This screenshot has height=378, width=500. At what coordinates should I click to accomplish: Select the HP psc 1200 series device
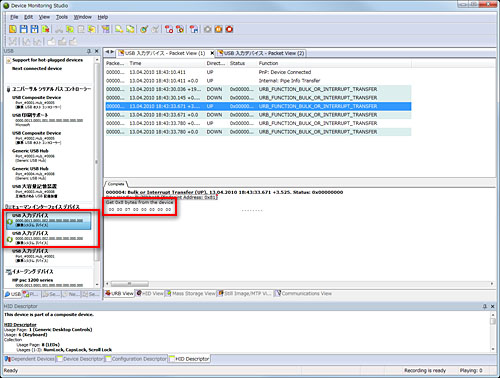33,280
